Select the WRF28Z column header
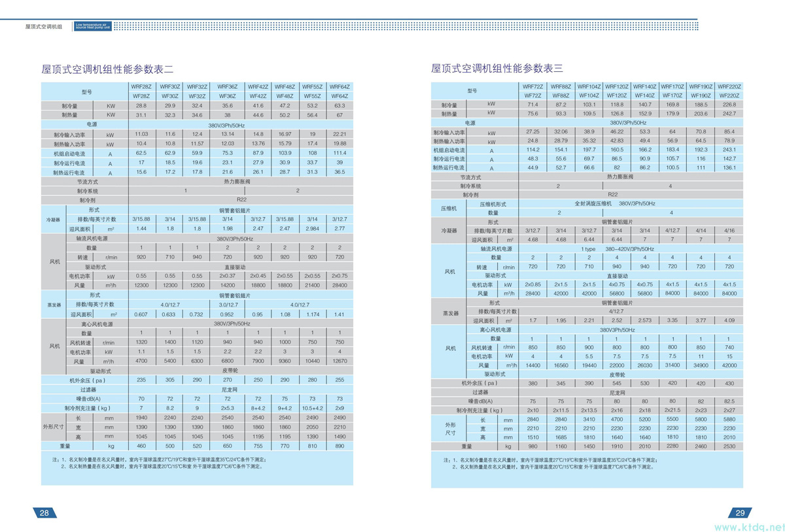Screen dimensions: 785x532 click(141, 87)
